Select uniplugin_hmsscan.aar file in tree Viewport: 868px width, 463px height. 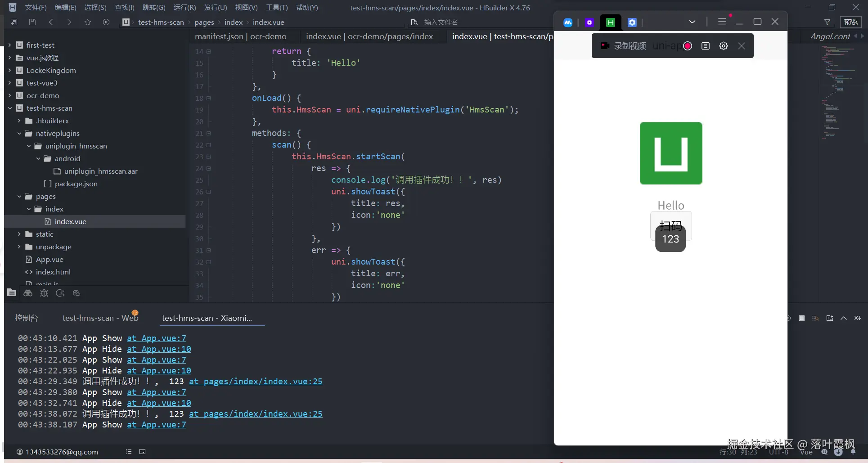click(101, 171)
